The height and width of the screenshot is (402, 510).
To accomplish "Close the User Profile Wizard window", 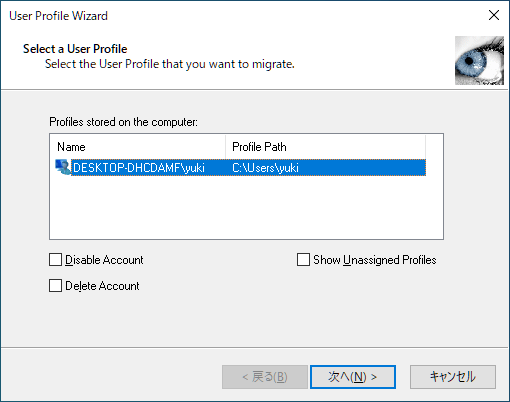I will point(494,15).
